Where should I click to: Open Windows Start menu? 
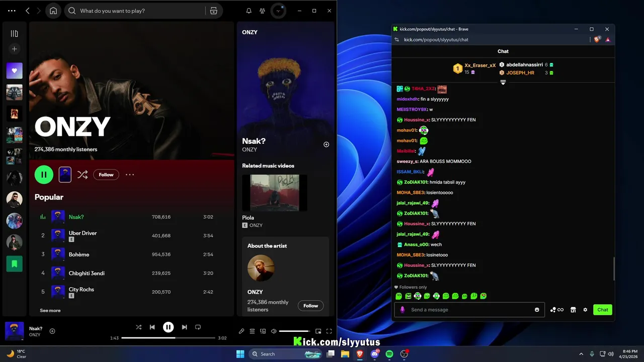tap(240, 354)
